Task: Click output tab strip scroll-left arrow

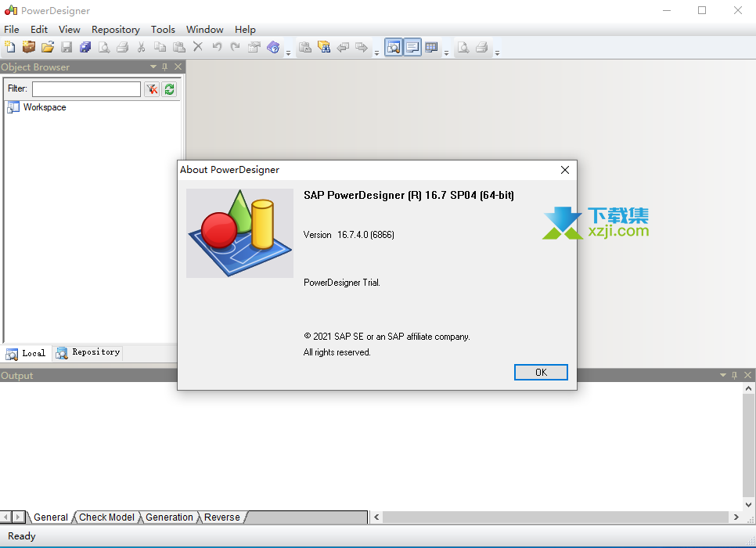Action: (6, 517)
